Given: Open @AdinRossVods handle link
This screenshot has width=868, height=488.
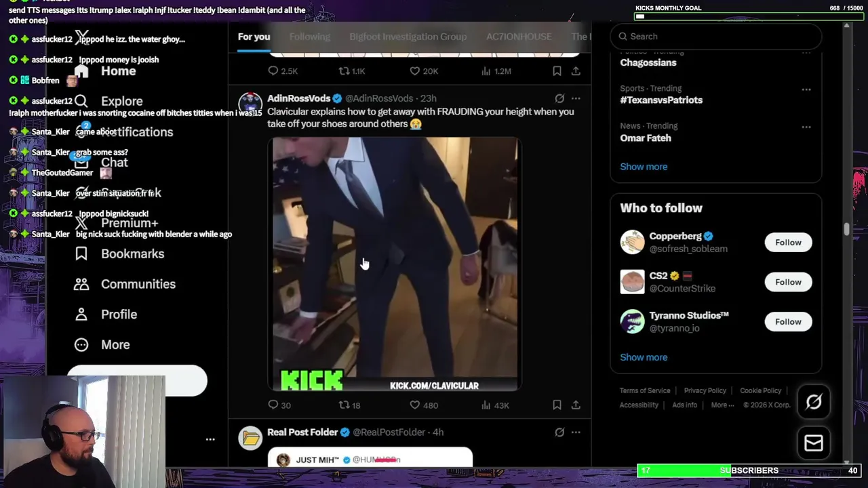Looking at the screenshot, I should pos(379,98).
